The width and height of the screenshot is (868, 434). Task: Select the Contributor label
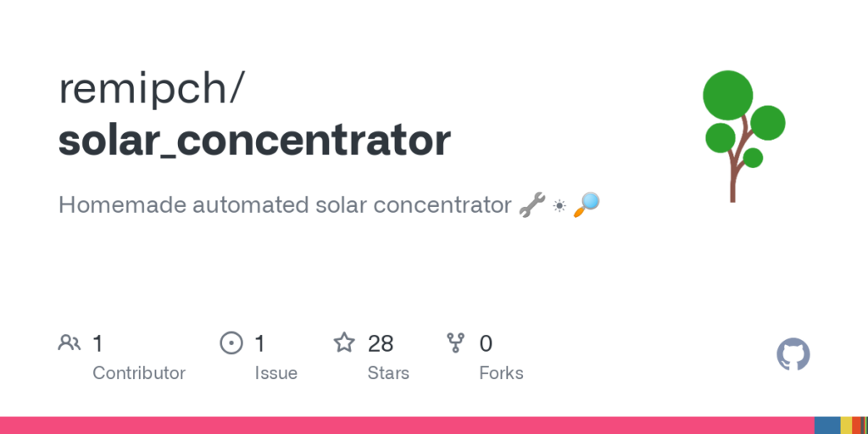139,373
